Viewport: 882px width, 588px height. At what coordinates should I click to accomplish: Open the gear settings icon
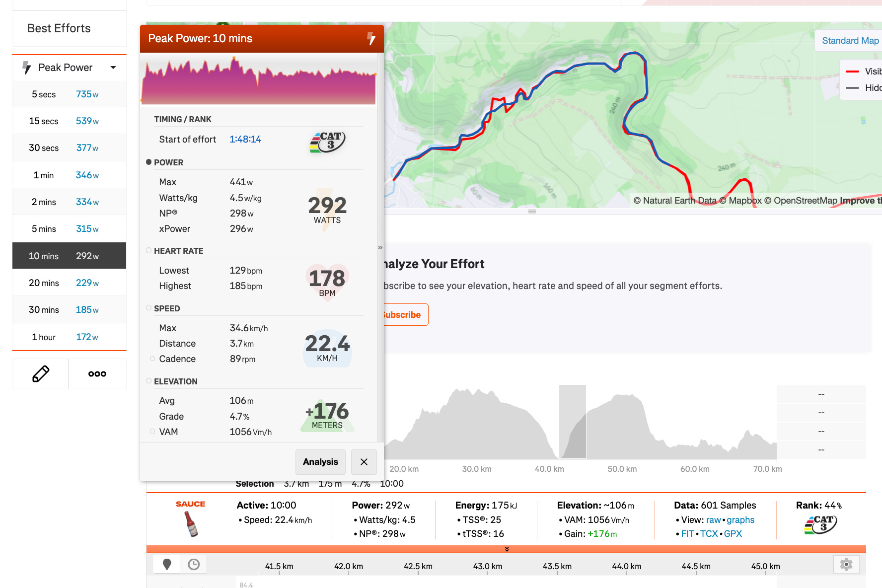(x=846, y=564)
